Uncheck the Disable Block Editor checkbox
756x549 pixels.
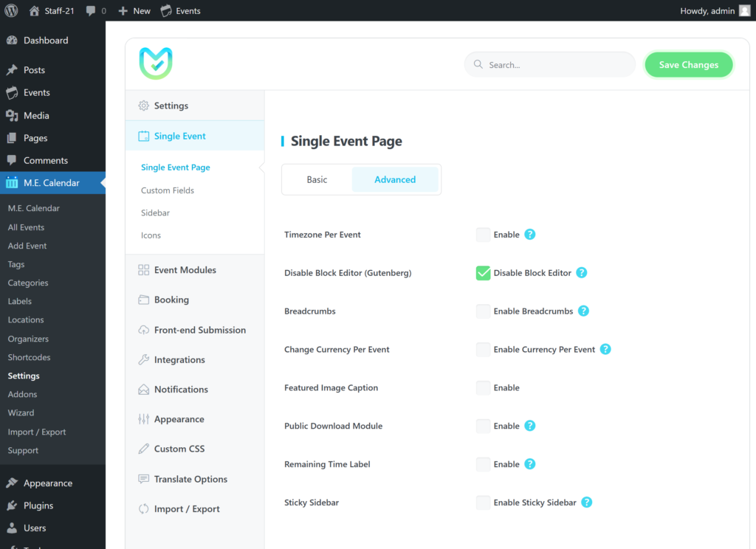click(x=483, y=273)
